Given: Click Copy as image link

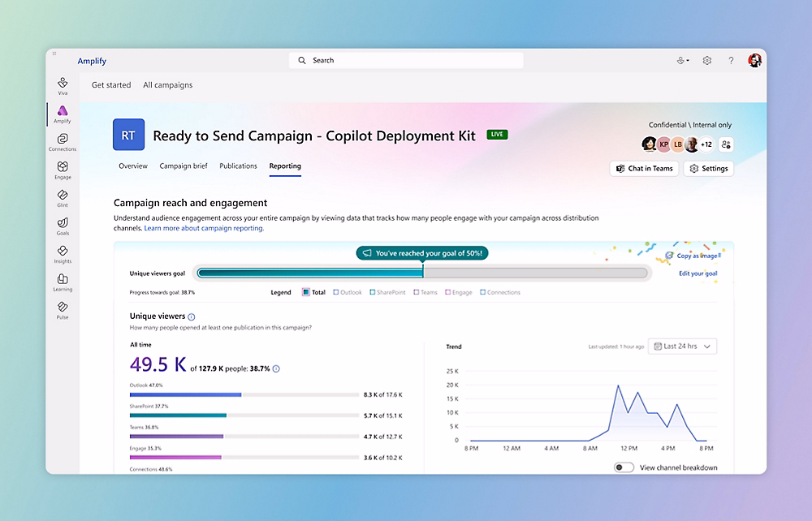Looking at the screenshot, I should [693, 256].
